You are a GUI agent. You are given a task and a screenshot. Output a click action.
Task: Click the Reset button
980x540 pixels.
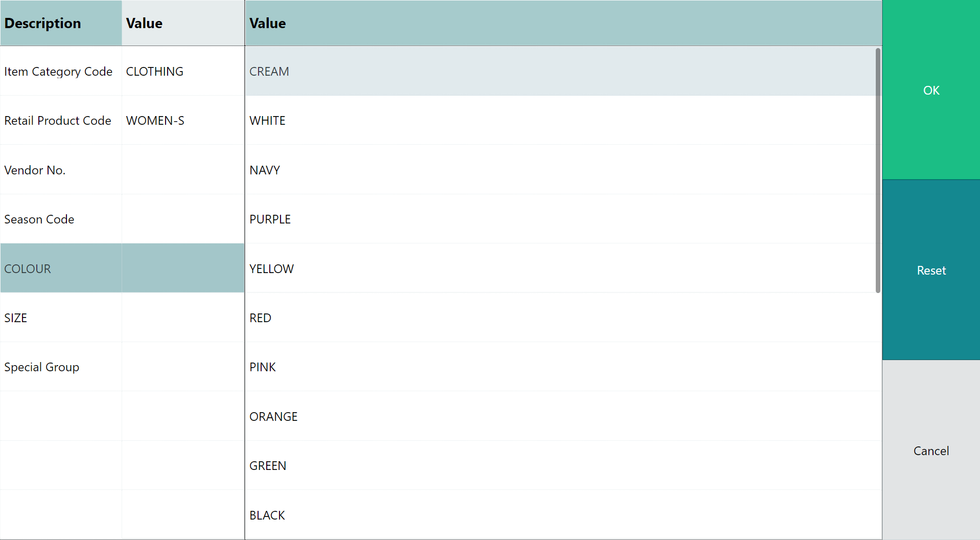pyautogui.click(x=931, y=270)
